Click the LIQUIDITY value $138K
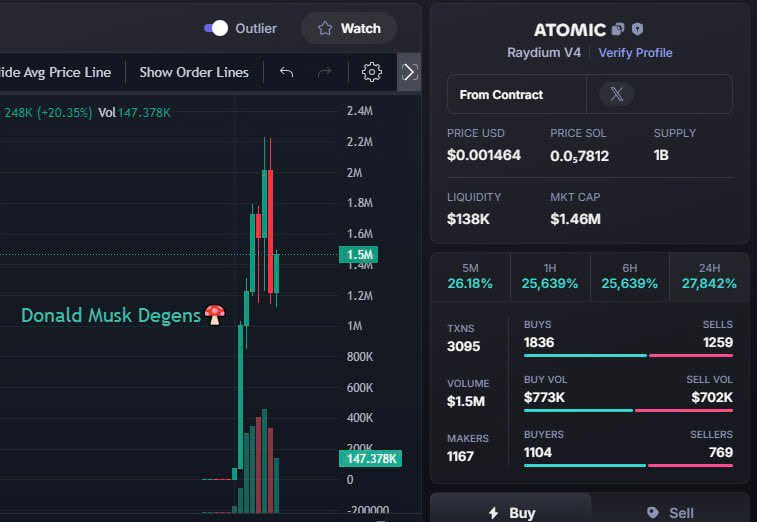This screenshot has width=757, height=522. 468,219
